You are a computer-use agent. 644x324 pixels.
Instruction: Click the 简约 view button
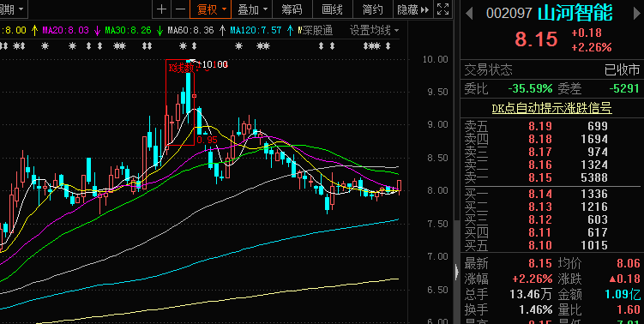tap(372, 9)
